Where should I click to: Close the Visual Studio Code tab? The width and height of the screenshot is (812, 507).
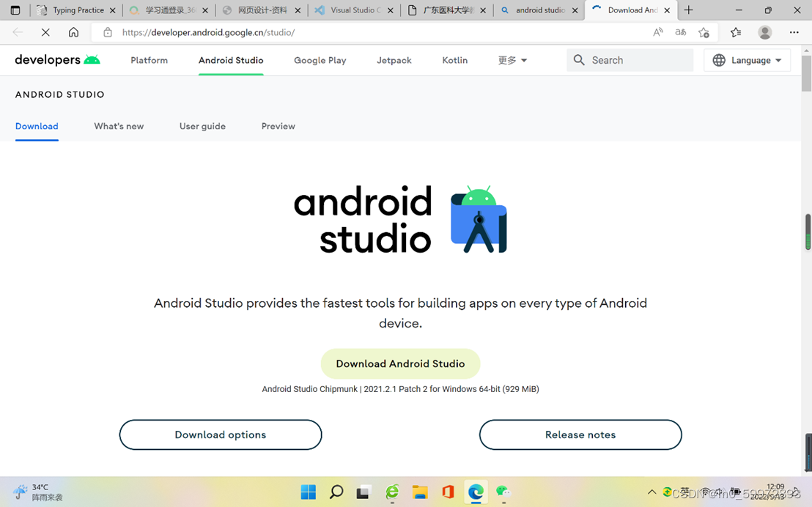tap(391, 10)
